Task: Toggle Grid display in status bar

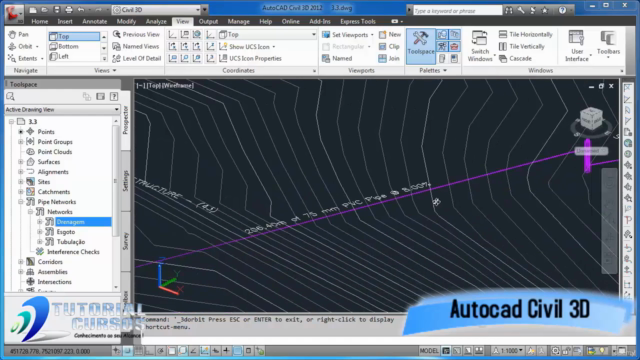Action: coord(139,351)
